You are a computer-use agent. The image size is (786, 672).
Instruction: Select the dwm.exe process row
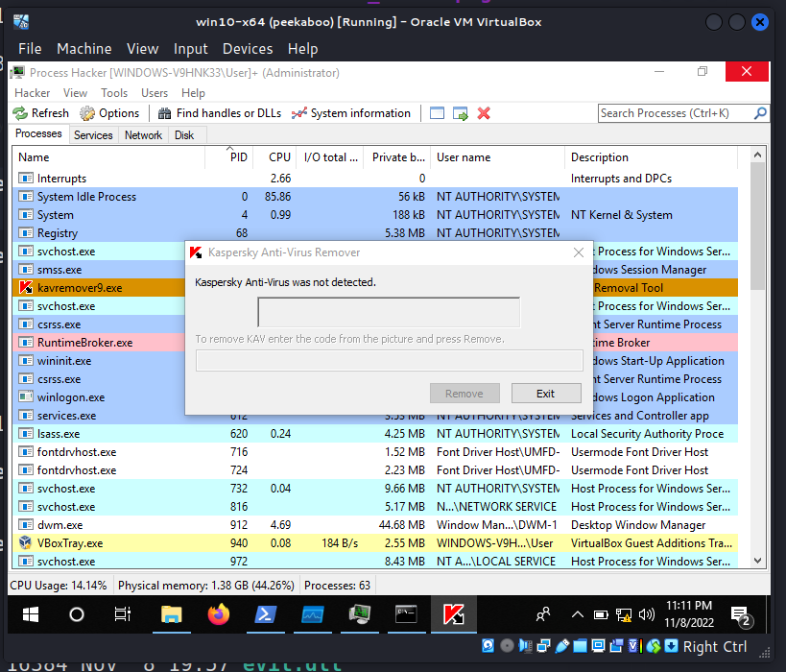tap(375, 525)
